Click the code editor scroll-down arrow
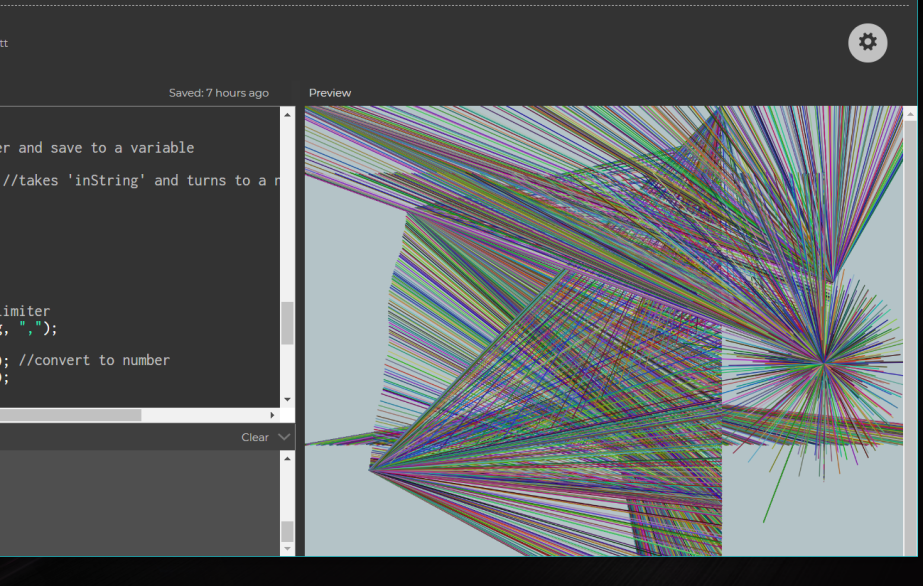This screenshot has height=586, width=923. 287,399
